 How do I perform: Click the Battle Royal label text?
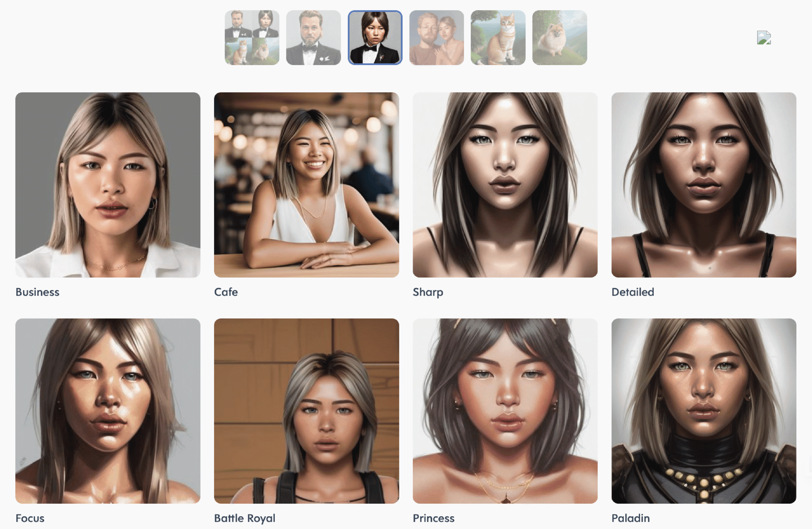[x=244, y=518]
